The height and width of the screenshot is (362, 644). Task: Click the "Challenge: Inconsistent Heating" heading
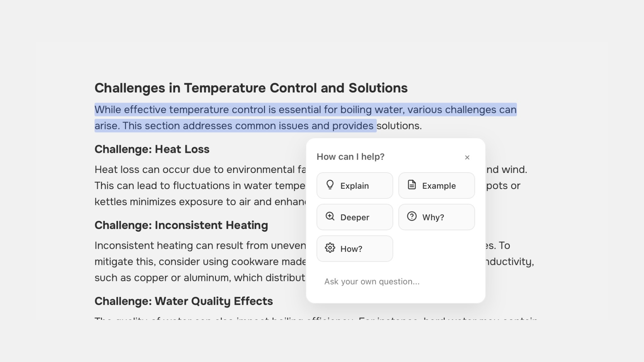(181, 225)
